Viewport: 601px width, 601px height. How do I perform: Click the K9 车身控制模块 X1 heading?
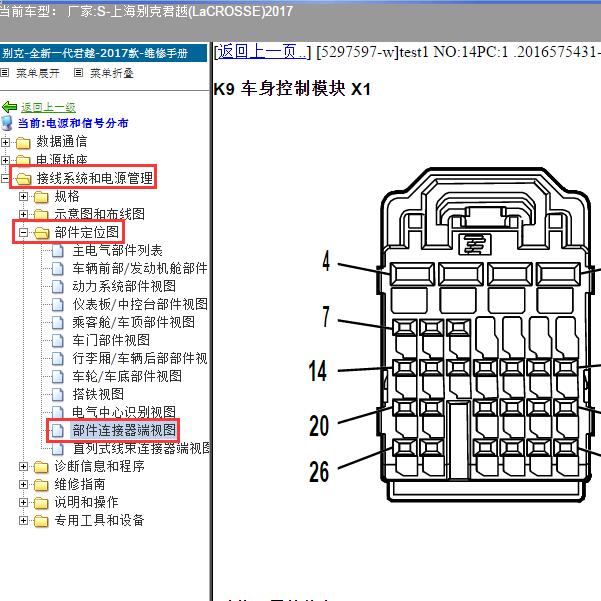[x=292, y=89]
